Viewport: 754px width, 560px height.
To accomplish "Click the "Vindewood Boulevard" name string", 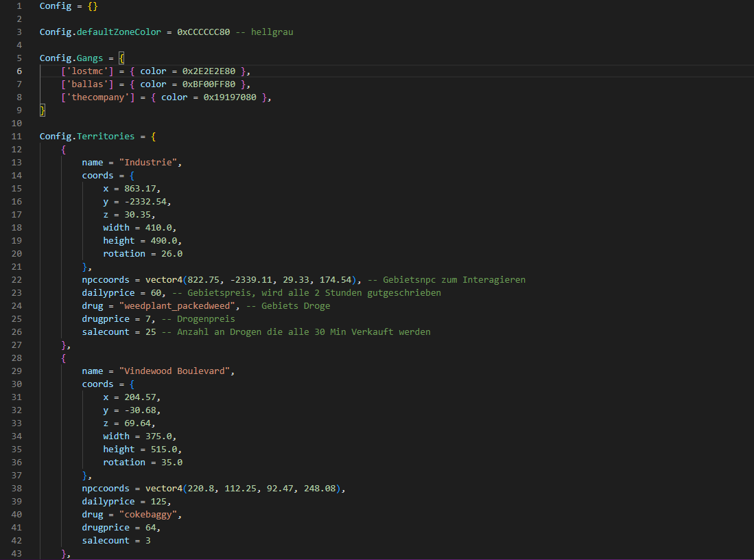I will pyautogui.click(x=176, y=371).
